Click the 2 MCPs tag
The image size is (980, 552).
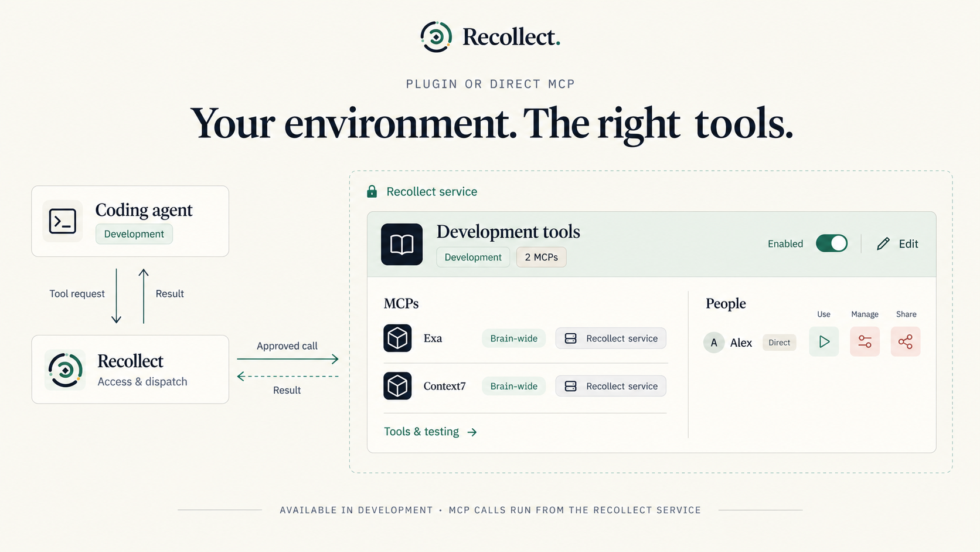(x=541, y=257)
